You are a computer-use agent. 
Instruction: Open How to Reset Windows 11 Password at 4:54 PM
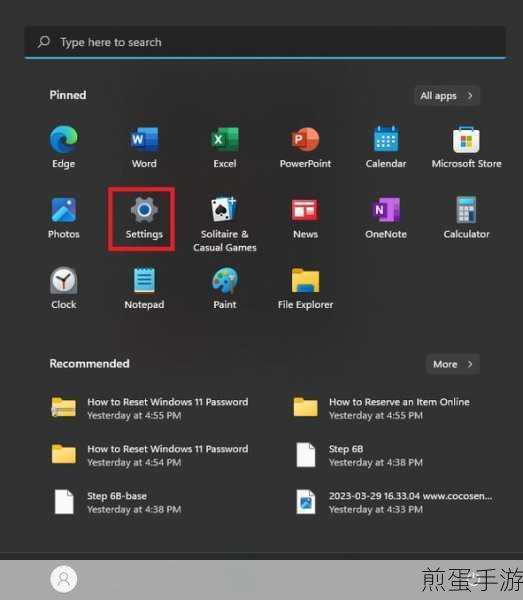pyautogui.click(x=150, y=455)
